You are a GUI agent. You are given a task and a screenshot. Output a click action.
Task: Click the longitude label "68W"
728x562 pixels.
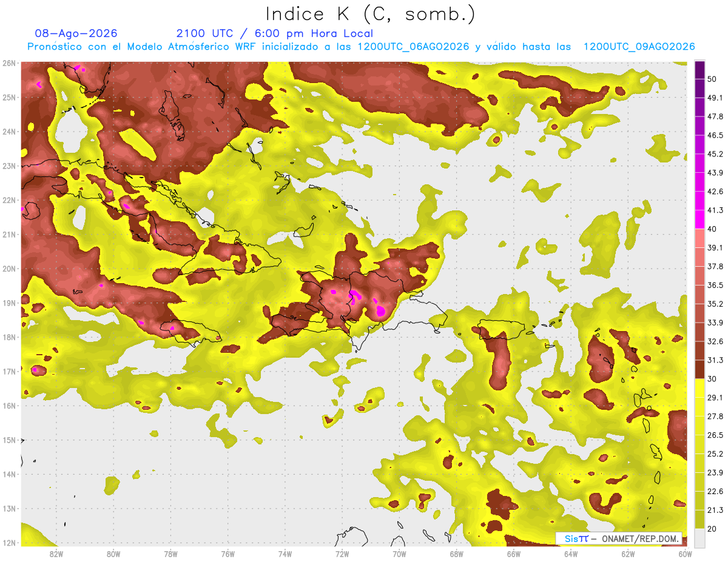coord(456,554)
